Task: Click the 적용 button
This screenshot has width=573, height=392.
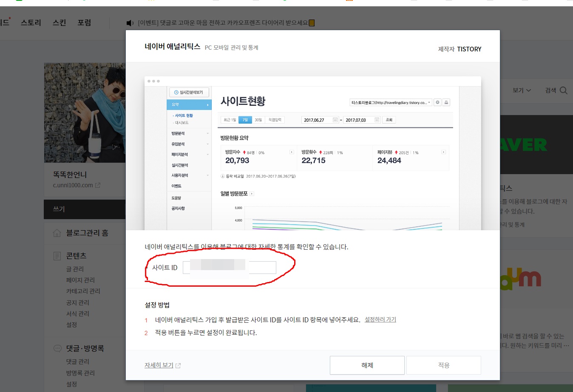Action: (x=444, y=365)
